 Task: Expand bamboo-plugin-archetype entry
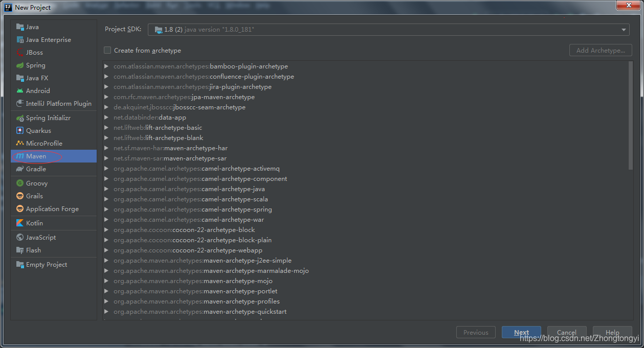click(x=106, y=66)
